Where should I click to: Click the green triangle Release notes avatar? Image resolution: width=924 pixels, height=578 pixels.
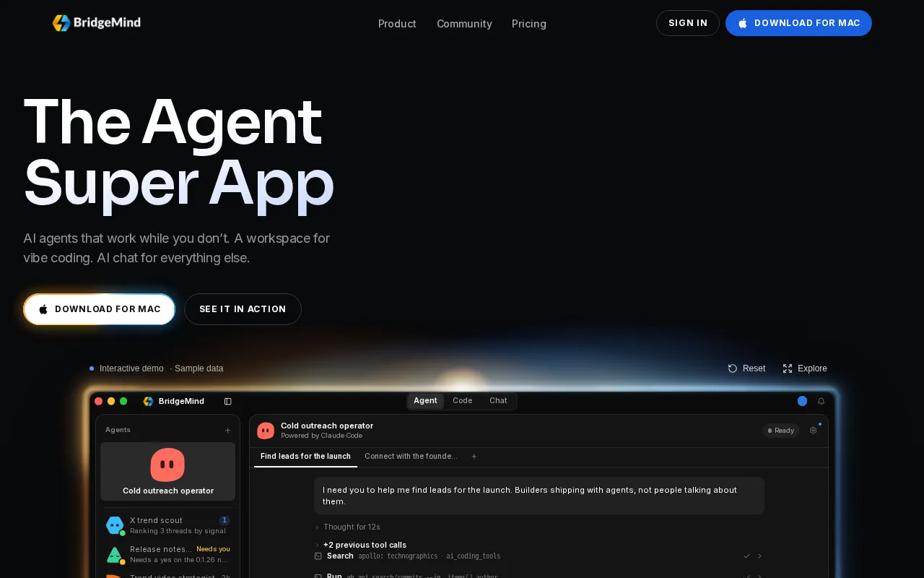(x=115, y=555)
